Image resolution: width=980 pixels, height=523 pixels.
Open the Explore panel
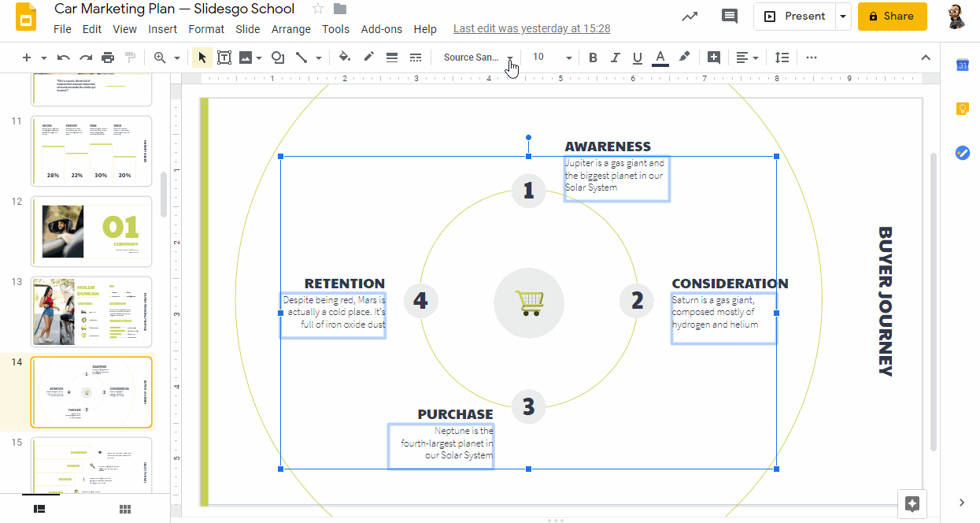(912, 503)
